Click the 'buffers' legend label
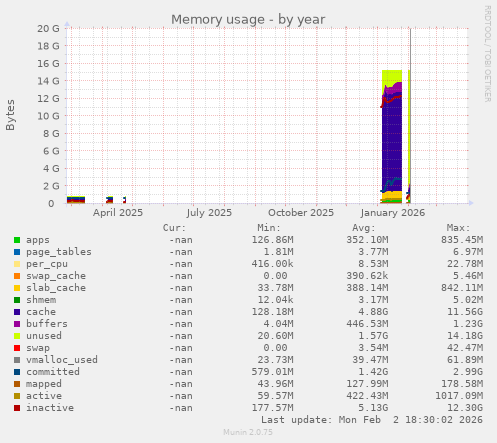 (x=47, y=324)
